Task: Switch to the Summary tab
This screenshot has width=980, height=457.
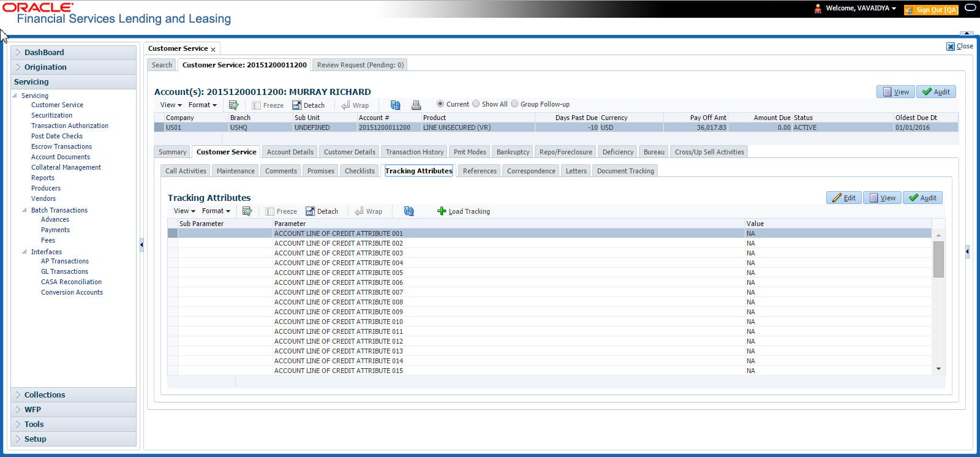Action: pyautogui.click(x=172, y=152)
